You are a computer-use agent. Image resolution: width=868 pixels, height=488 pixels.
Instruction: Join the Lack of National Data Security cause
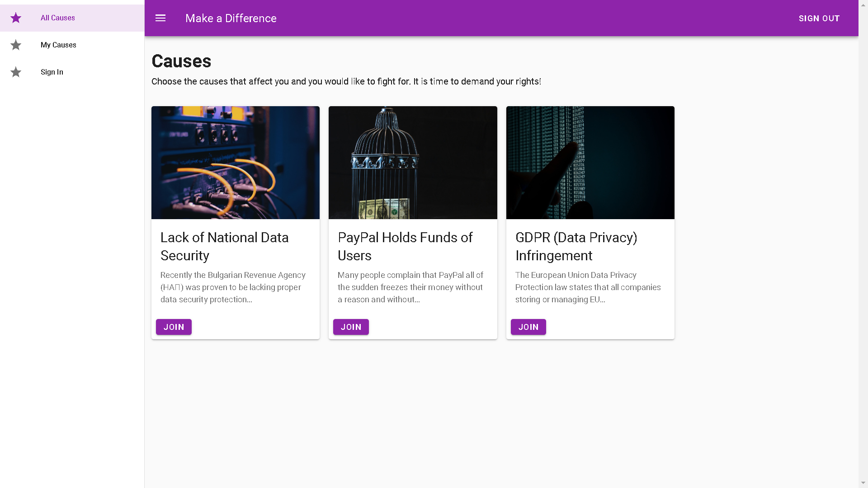(x=174, y=327)
